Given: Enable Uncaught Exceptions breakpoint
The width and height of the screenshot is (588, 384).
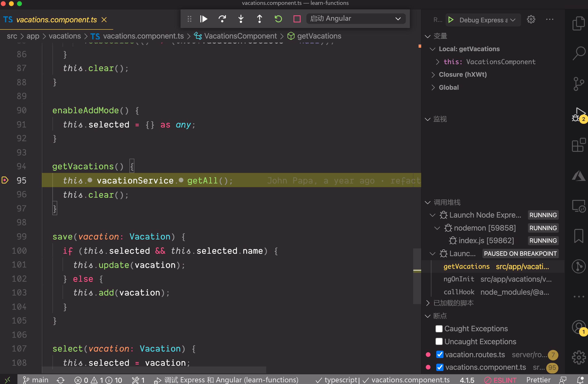Looking at the screenshot, I should pyautogui.click(x=439, y=342).
